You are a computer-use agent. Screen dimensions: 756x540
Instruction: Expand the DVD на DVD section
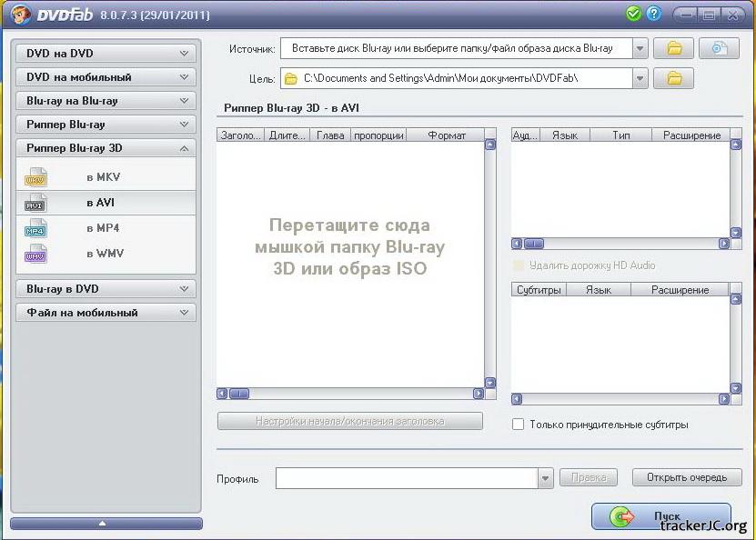(106, 54)
